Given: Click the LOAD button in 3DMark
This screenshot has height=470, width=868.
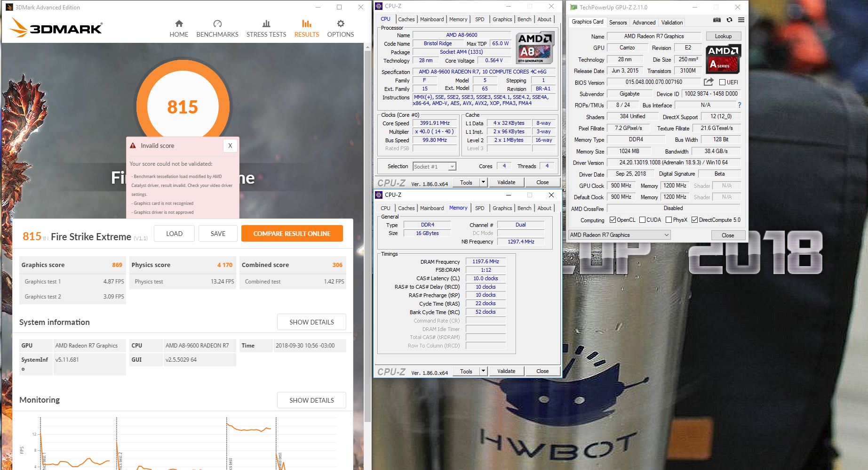Looking at the screenshot, I should (x=174, y=234).
